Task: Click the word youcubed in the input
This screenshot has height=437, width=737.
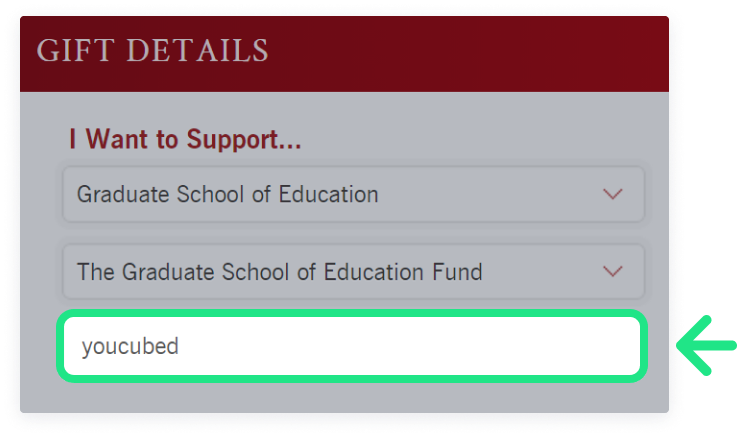Action: (130, 347)
